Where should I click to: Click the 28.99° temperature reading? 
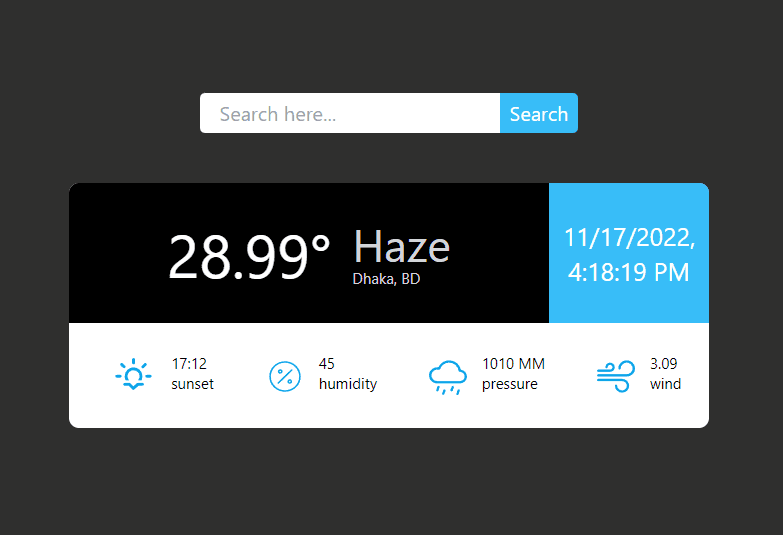[x=249, y=257]
